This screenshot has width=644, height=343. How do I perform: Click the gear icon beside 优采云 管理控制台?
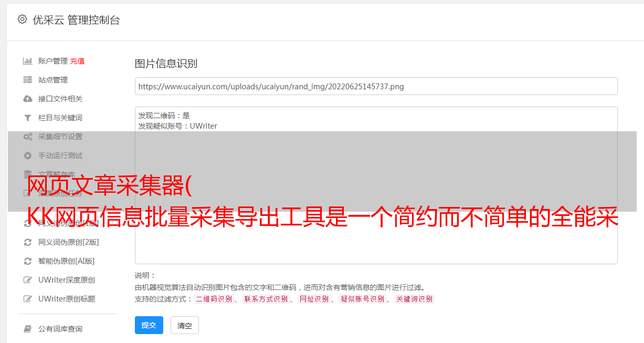[x=22, y=19]
